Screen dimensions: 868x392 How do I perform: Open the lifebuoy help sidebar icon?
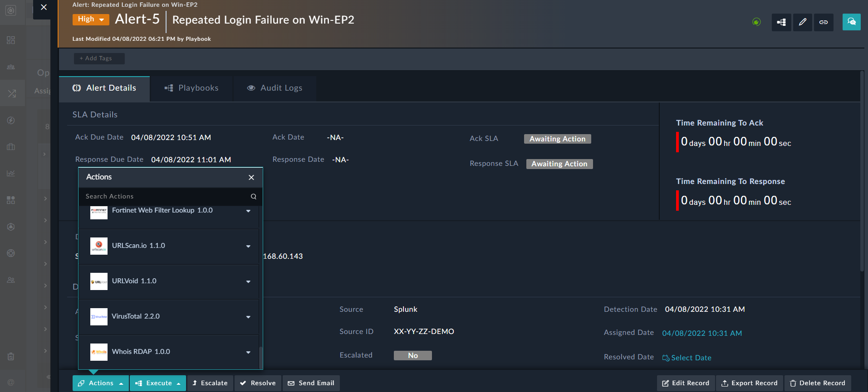point(11,253)
